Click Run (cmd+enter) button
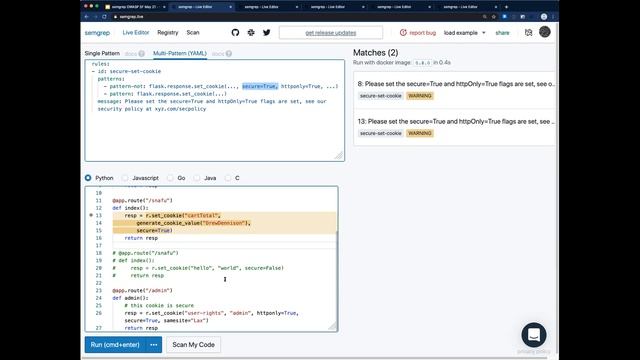 pos(116,345)
